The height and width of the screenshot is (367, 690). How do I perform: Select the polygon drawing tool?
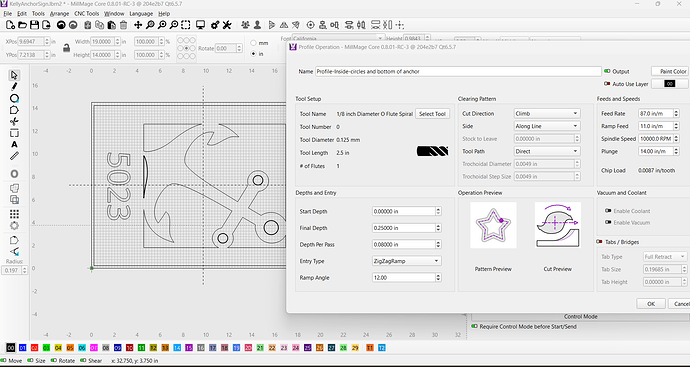point(15,110)
